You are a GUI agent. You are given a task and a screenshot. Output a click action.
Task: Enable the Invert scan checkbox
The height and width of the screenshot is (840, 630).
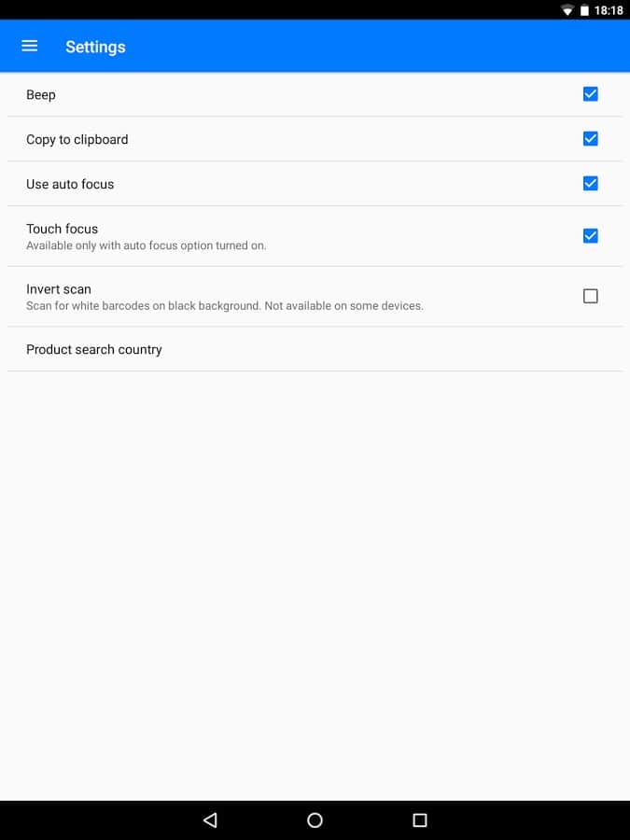[590, 297]
